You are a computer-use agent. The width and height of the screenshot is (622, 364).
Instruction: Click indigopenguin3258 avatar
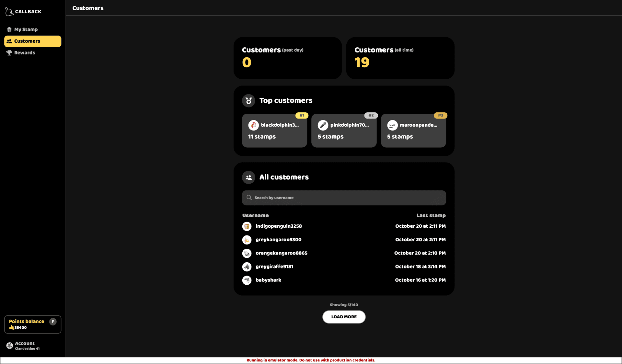[247, 226]
